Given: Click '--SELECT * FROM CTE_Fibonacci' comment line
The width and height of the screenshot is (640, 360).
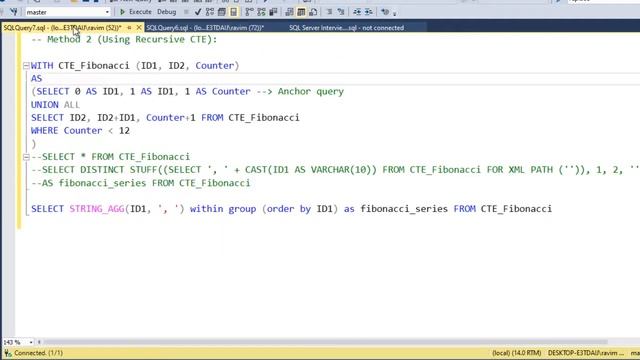Looking at the screenshot, I should pyautogui.click(x=110, y=157).
